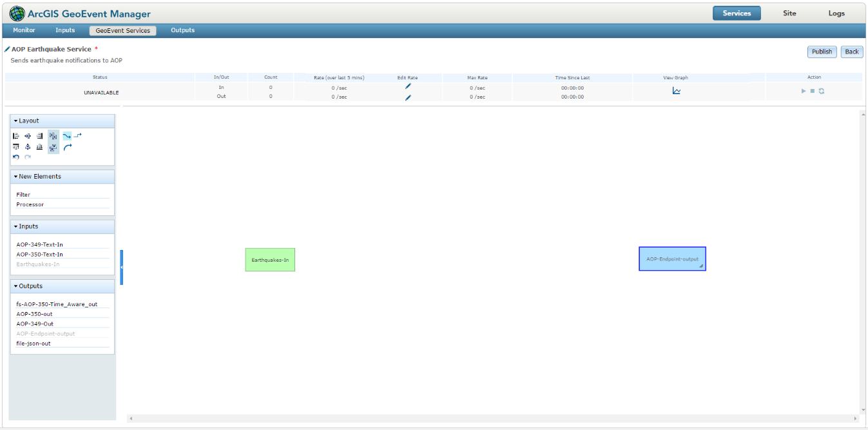Click the edit rate pencil for Out
Screen dimensions: 868x430
(x=408, y=97)
